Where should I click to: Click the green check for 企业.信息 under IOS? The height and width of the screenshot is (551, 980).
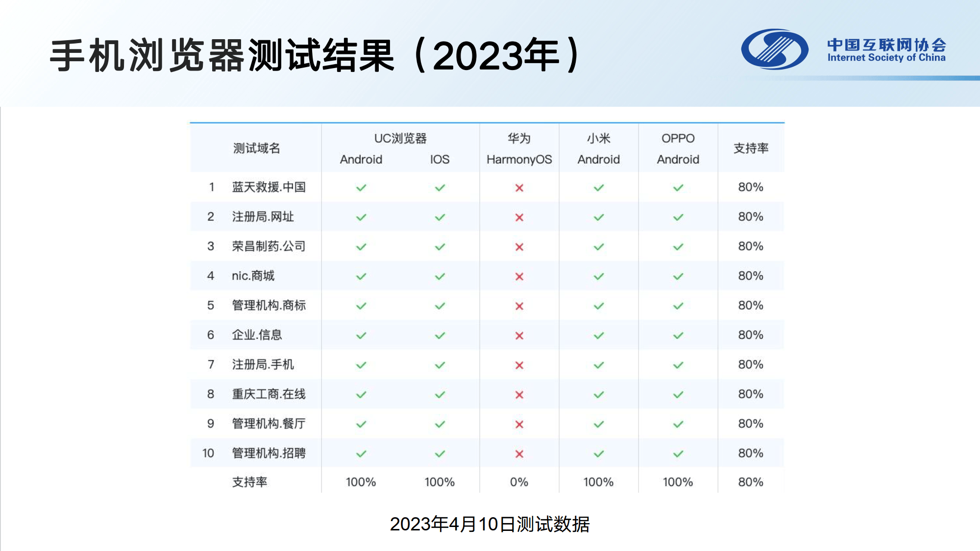click(440, 335)
